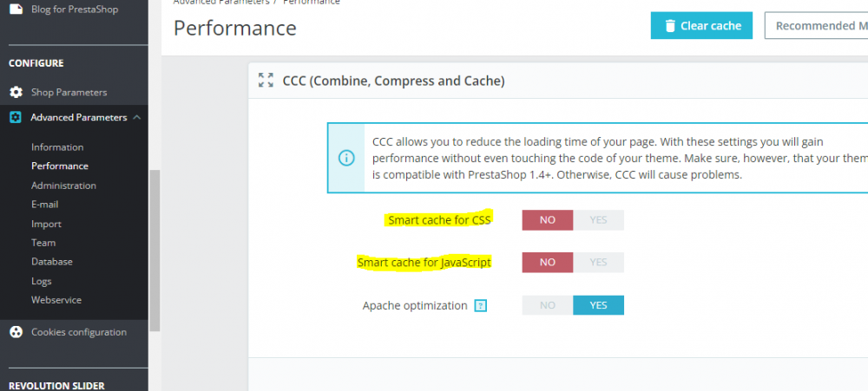Open the Information submenu page
Image resolution: width=868 pixels, height=391 pixels.
[57, 147]
